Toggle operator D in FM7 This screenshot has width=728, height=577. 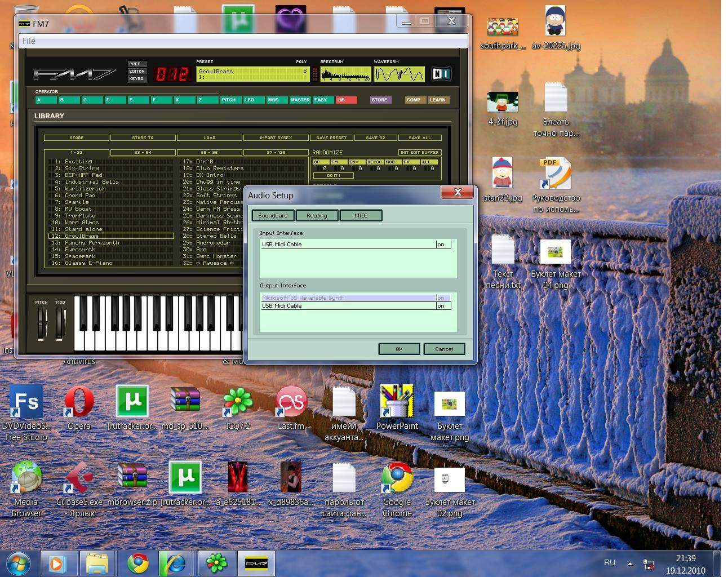[115, 100]
